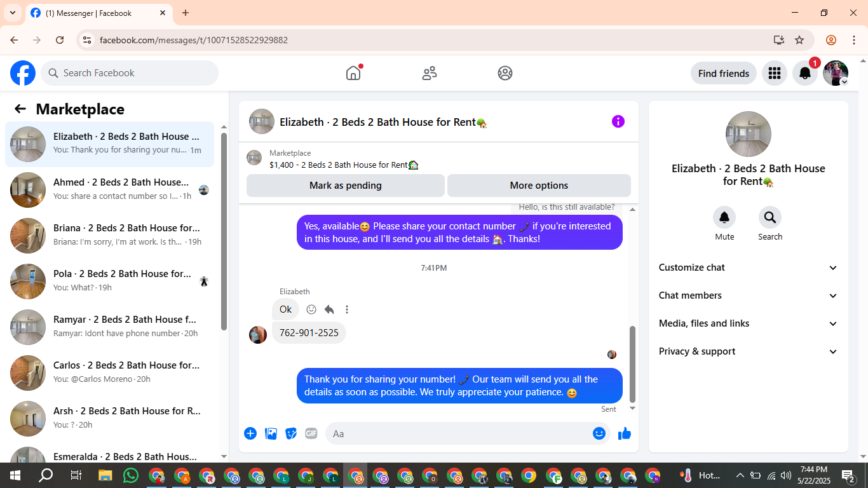This screenshot has width=868, height=488.
Task: Open the Arsh conversation
Action: tap(110, 419)
